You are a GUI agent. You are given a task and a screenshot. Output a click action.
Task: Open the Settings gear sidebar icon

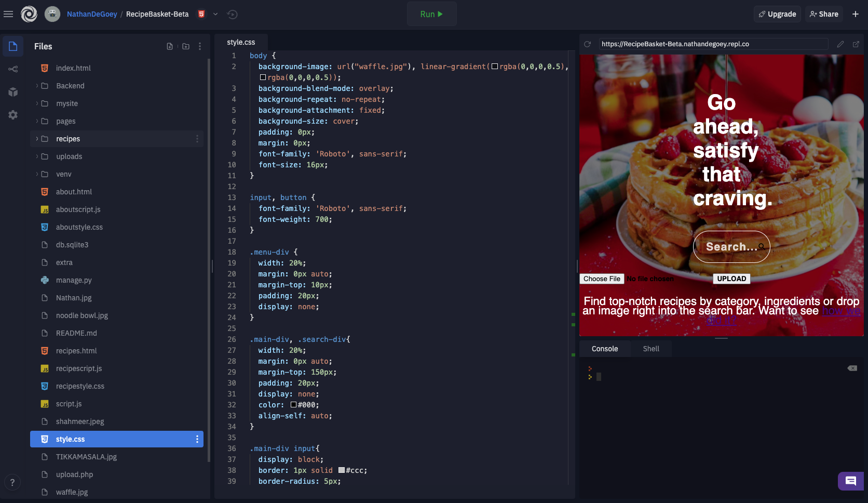(x=13, y=115)
